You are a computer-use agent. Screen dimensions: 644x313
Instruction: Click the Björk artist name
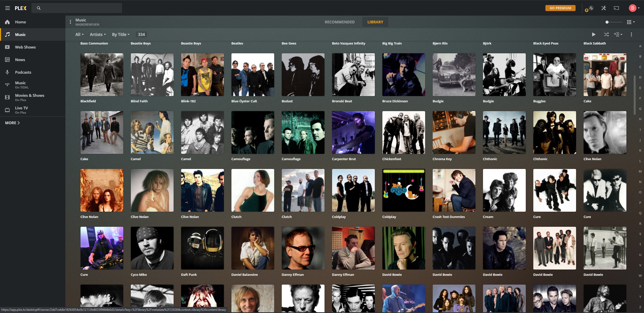(487, 43)
